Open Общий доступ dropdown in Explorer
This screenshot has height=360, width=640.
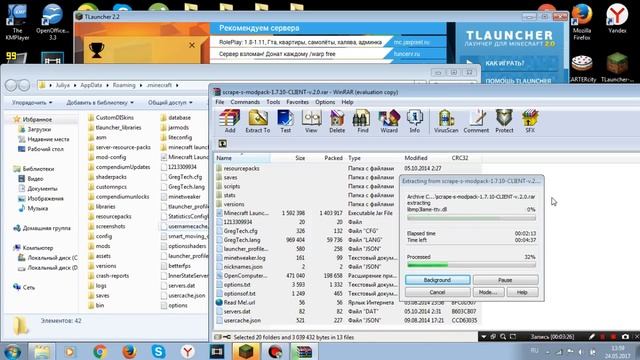coord(170,102)
